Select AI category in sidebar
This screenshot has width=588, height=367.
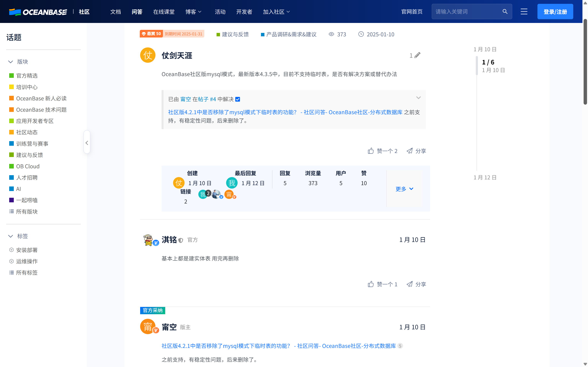point(15,189)
